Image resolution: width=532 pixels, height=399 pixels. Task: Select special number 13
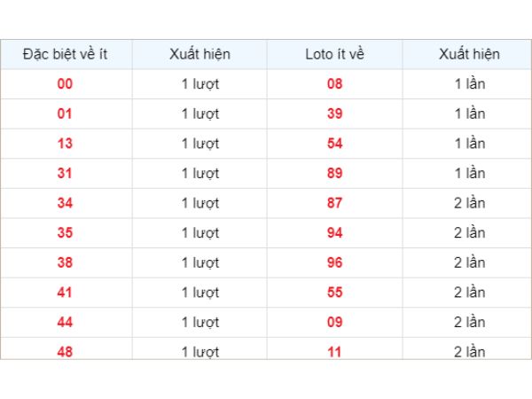(66, 144)
